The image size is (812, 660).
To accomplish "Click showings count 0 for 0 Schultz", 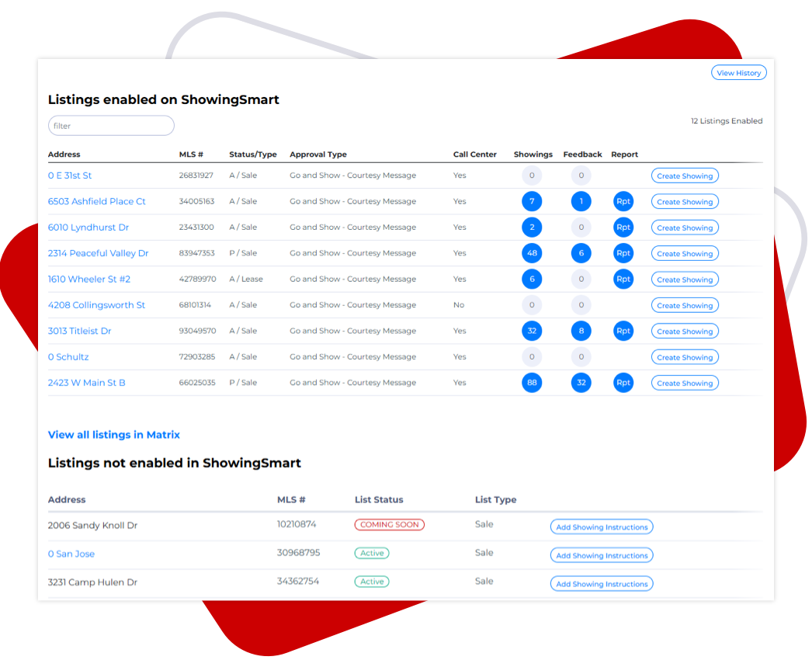I will [x=532, y=357].
